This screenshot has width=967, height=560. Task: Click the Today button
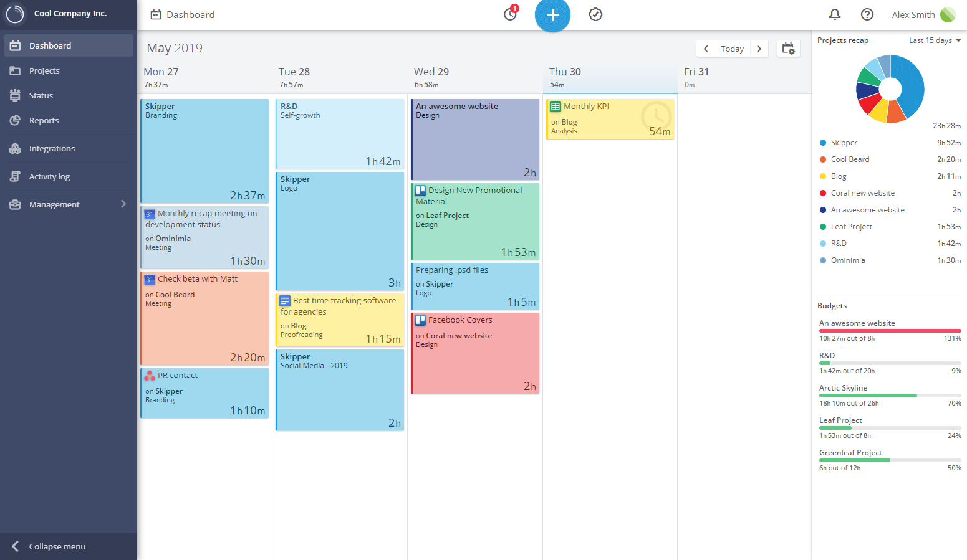coord(731,48)
